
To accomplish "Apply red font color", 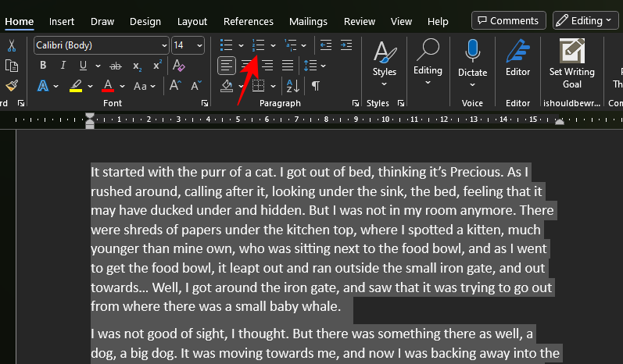I will tap(108, 86).
